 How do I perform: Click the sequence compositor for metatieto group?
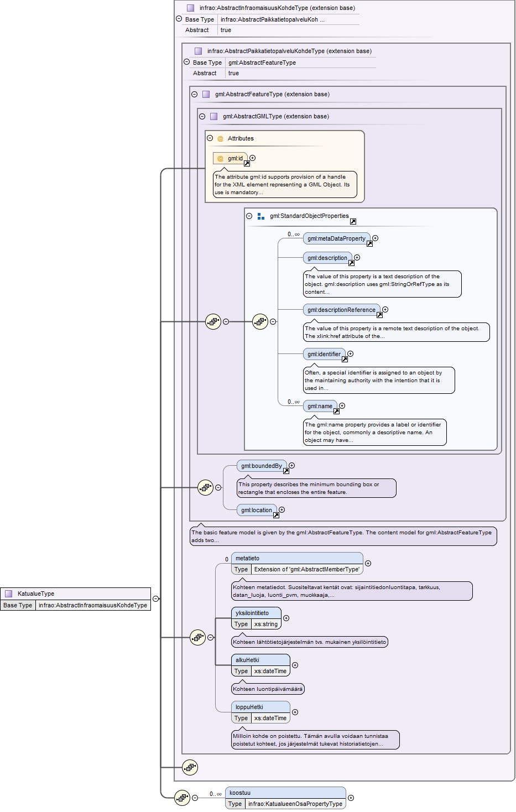pyautogui.click(x=197, y=637)
